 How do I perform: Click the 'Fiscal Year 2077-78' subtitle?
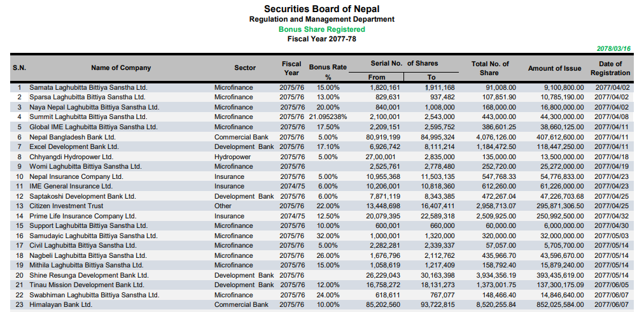coord(321,39)
